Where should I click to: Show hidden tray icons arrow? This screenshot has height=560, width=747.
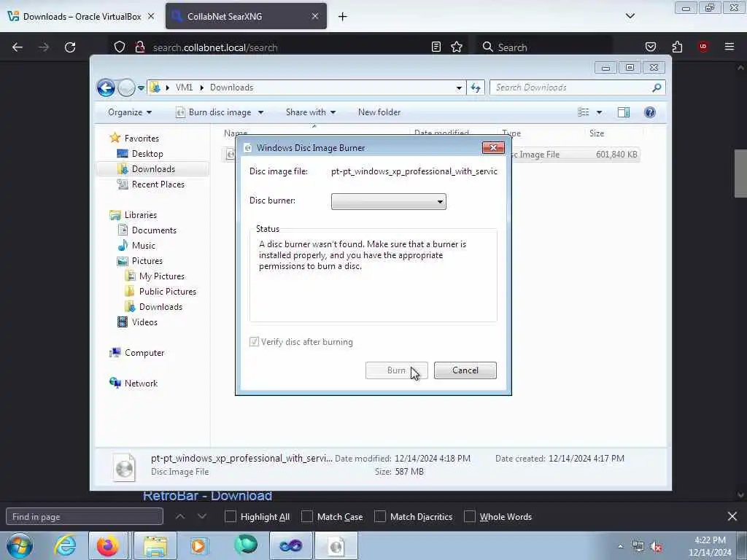[x=620, y=547]
